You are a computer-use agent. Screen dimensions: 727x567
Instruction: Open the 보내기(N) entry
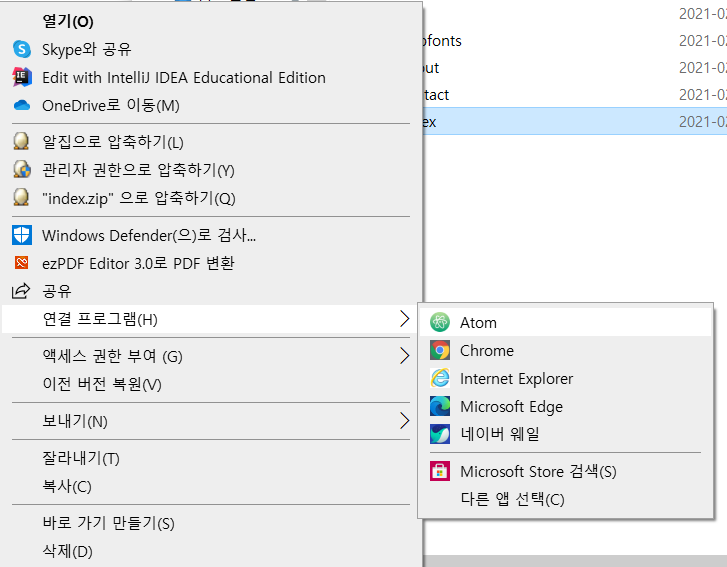[211, 421]
